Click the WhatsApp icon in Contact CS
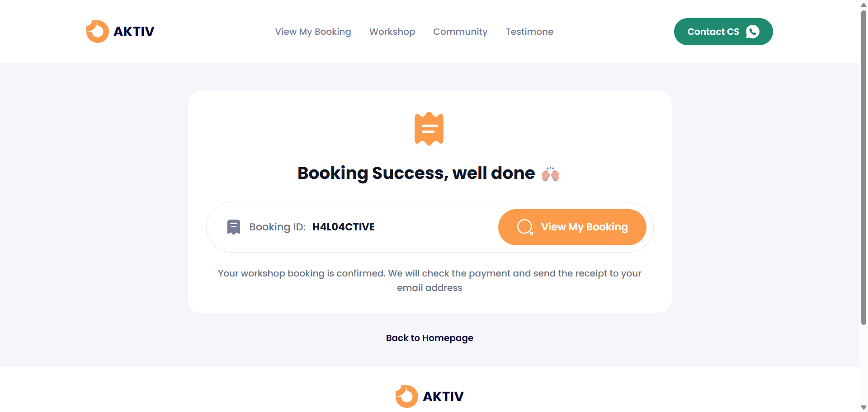 click(x=753, y=32)
